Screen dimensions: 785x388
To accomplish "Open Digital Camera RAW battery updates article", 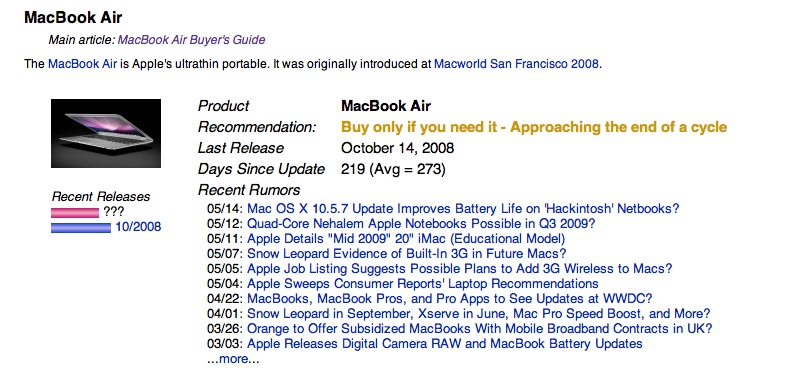I will click(445, 344).
